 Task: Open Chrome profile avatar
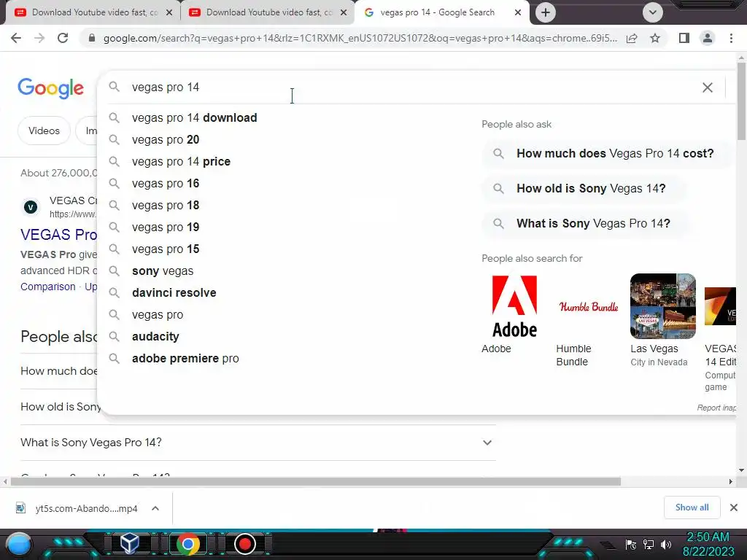[708, 38]
